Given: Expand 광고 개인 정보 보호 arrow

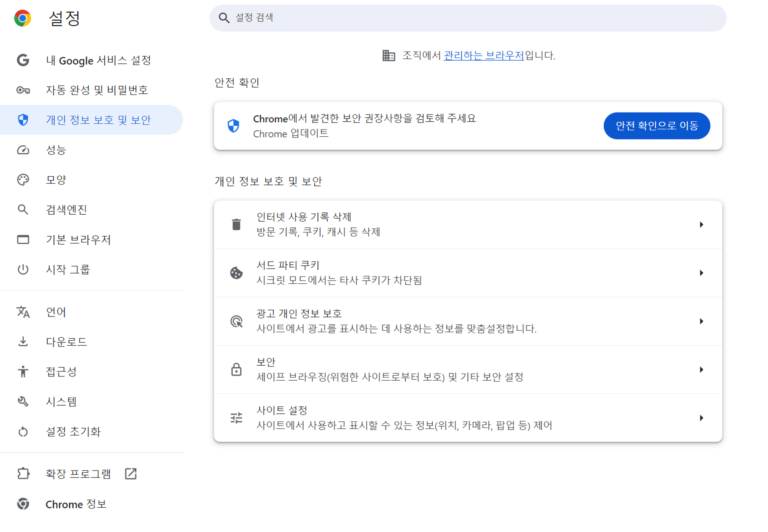Looking at the screenshot, I should pos(701,321).
